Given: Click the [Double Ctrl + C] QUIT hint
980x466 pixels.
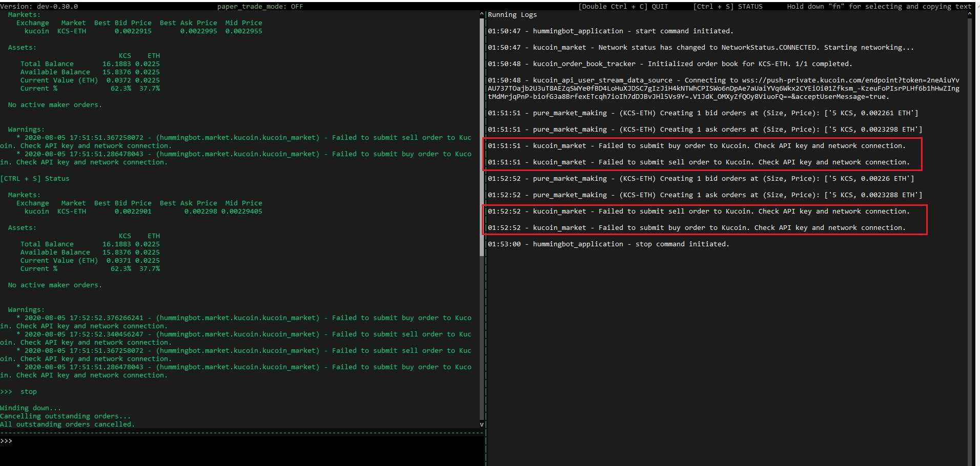Looking at the screenshot, I should point(623,7).
